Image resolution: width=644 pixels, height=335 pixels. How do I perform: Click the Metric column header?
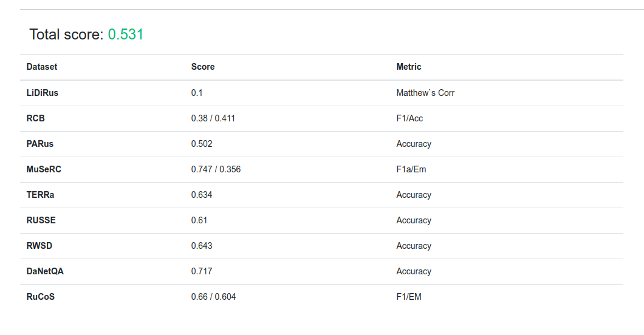(x=409, y=67)
